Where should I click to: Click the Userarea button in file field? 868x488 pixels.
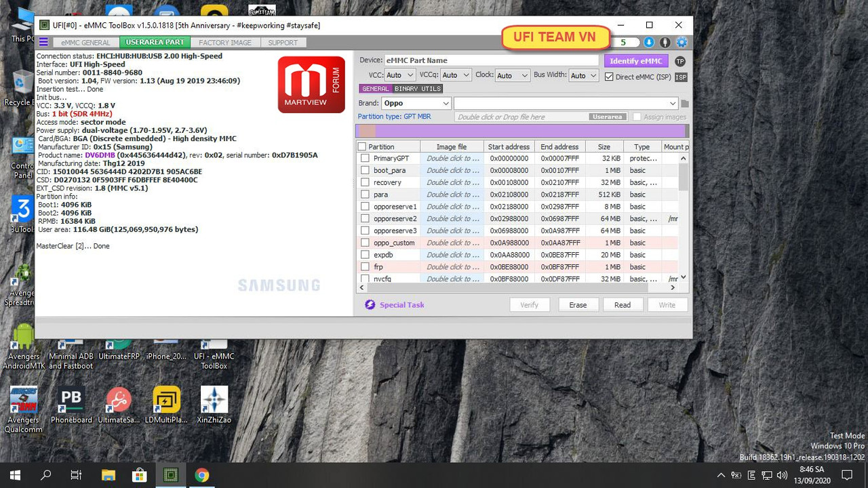pos(607,117)
